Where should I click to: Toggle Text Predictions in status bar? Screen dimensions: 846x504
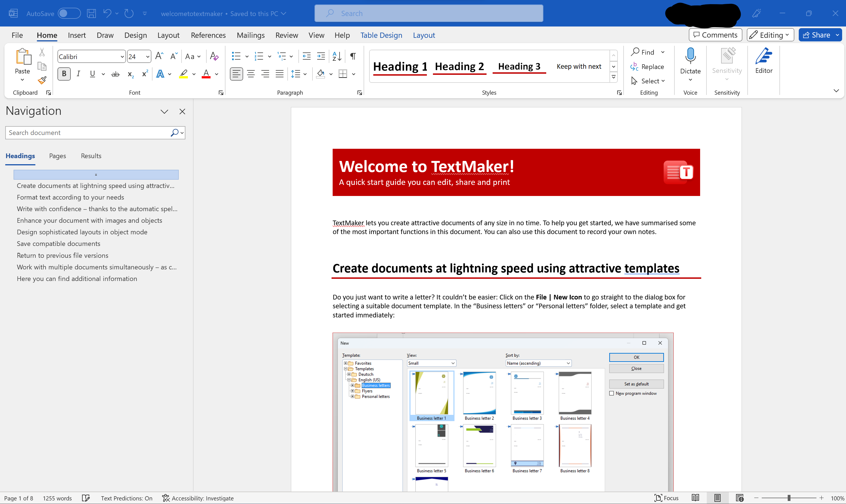click(x=127, y=498)
